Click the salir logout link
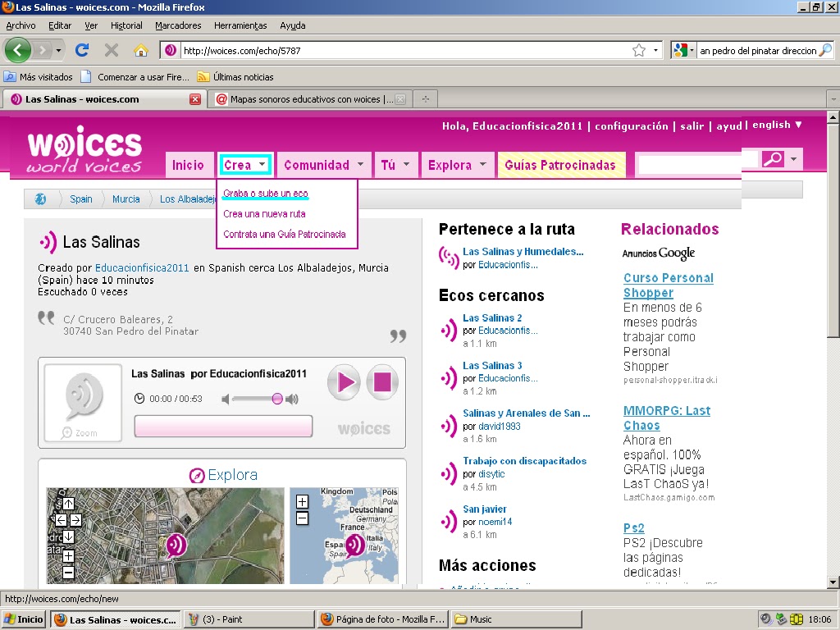Image resolution: width=840 pixels, height=630 pixels. (x=692, y=126)
